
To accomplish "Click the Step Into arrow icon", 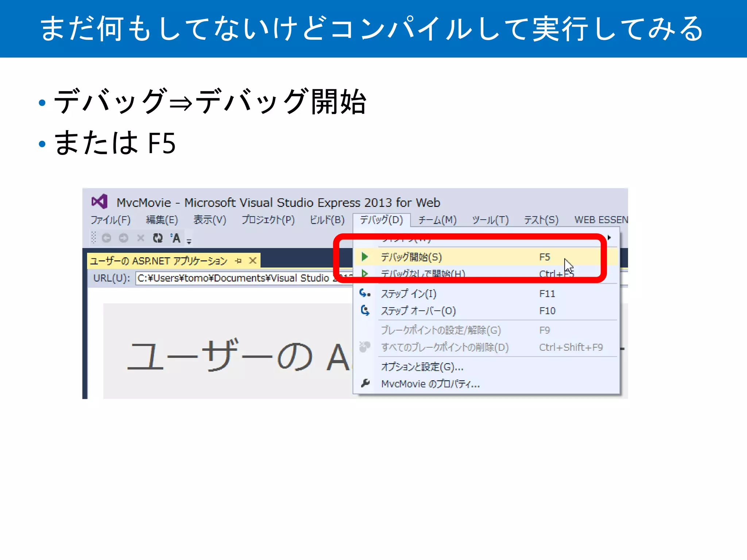I will (365, 293).
